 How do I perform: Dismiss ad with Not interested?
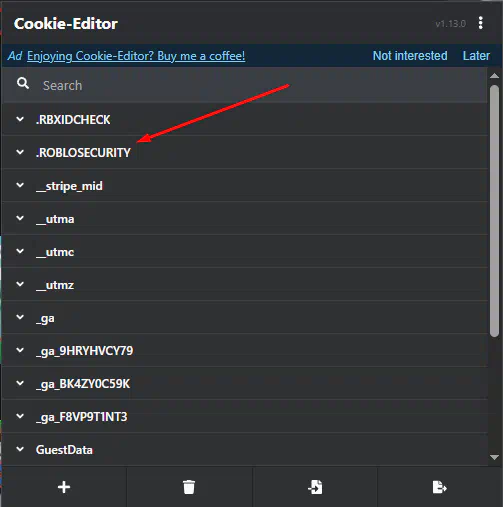click(x=410, y=56)
